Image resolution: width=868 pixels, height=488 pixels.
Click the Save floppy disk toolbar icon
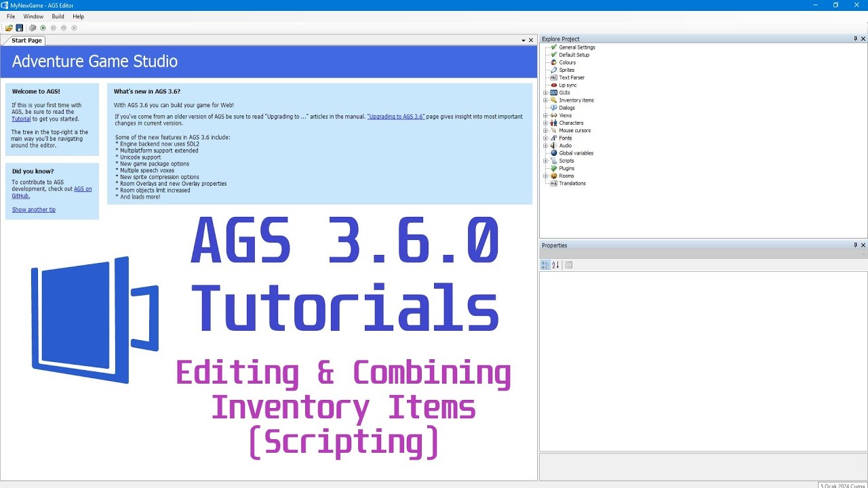20,28
